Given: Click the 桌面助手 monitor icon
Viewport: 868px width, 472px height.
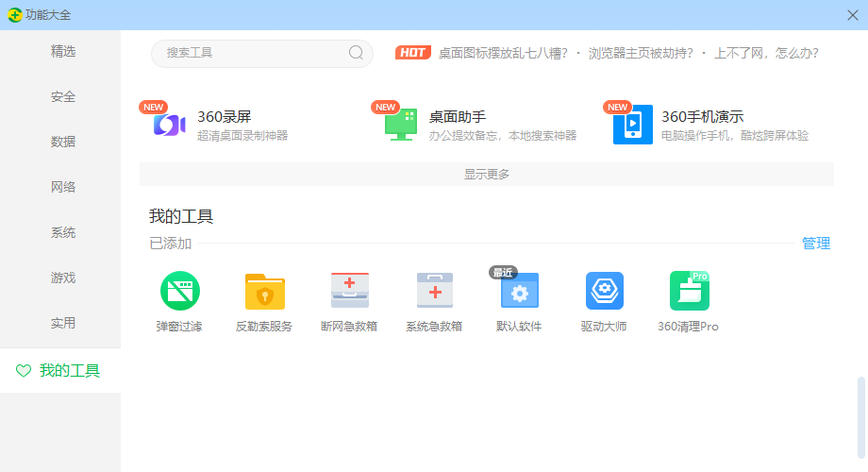Looking at the screenshot, I should (x=401, y=125).
